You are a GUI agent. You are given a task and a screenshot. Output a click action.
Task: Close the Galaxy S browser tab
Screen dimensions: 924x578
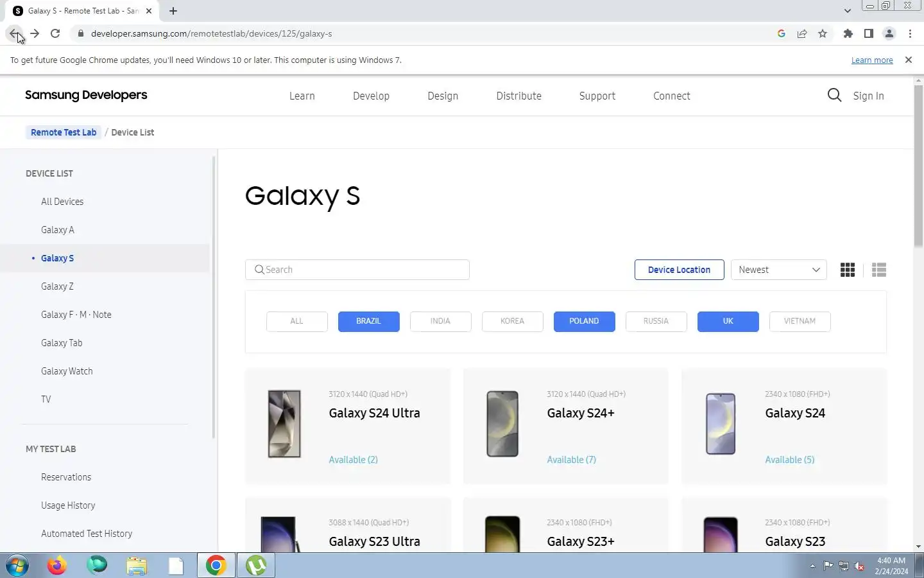pyautogui.click(x=149, y=11)
